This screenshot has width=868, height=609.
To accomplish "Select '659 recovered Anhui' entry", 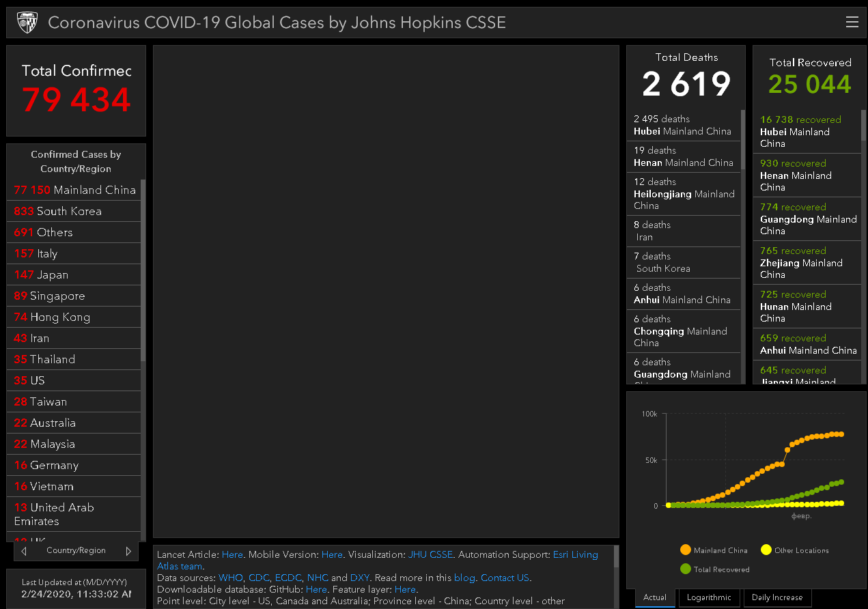I will coord(807,343).
